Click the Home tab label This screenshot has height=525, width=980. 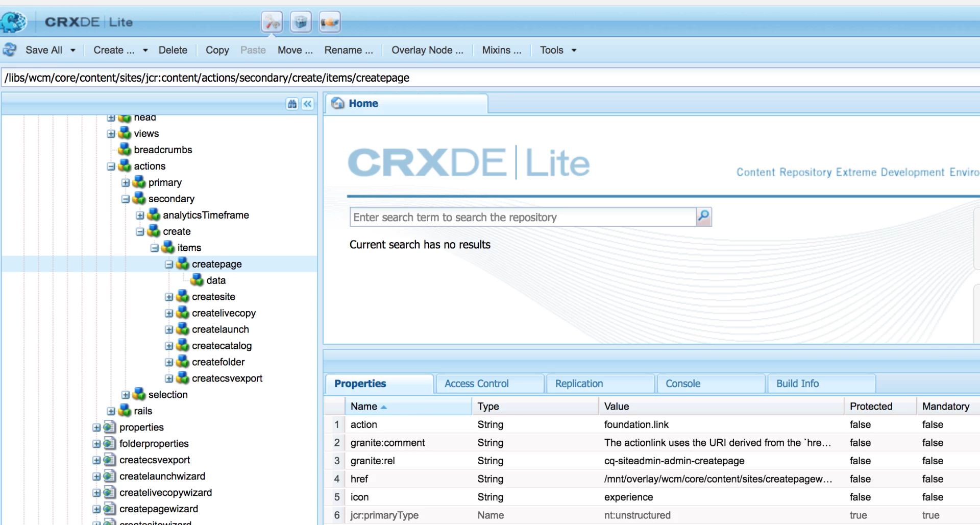tap(363, 103)
